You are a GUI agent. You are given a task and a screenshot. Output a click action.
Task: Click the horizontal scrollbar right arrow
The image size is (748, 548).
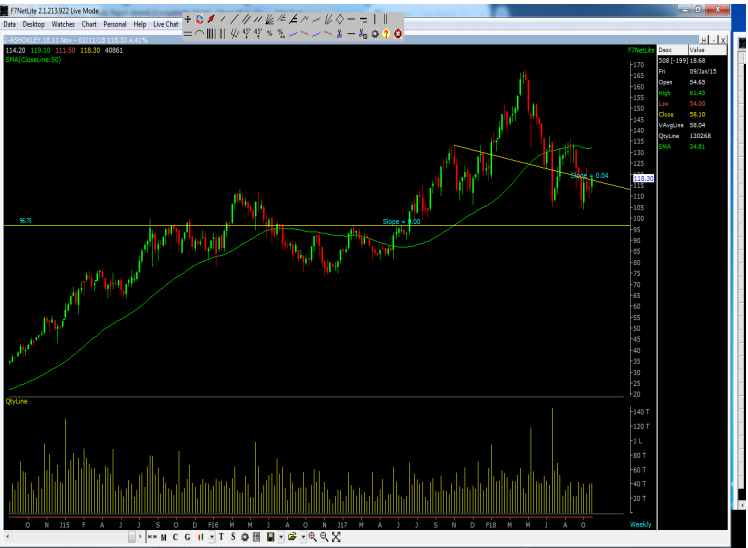(x=140, y=537)
